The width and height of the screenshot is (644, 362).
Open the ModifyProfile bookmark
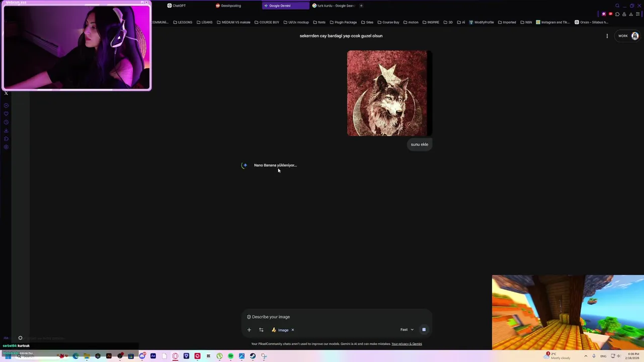(x=481, y=22)
